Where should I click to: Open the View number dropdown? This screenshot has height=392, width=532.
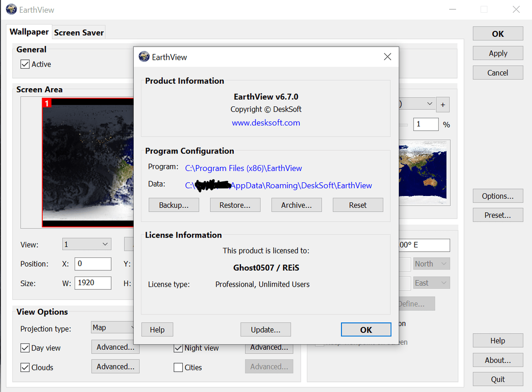tap(87, 244)
